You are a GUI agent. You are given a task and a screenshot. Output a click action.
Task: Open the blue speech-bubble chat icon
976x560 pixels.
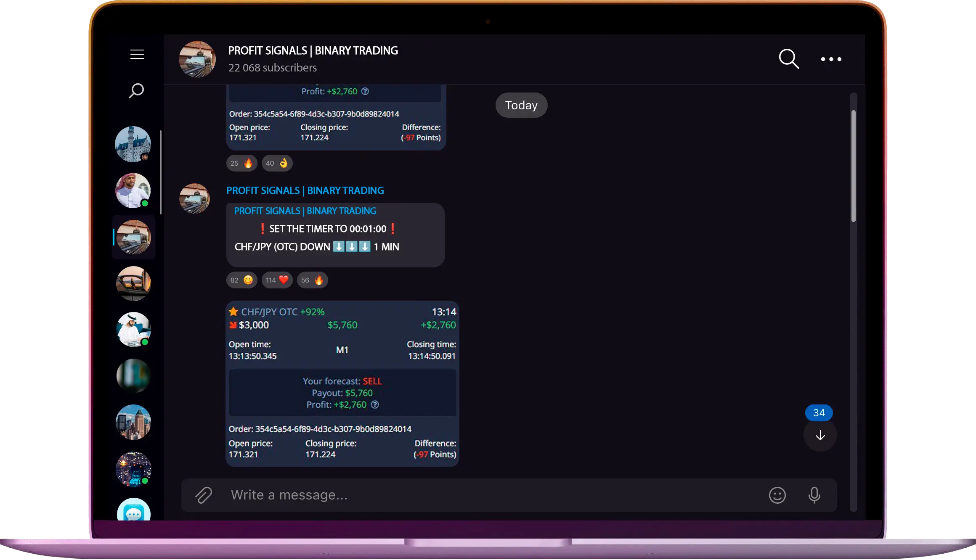[x=133, y=511]
